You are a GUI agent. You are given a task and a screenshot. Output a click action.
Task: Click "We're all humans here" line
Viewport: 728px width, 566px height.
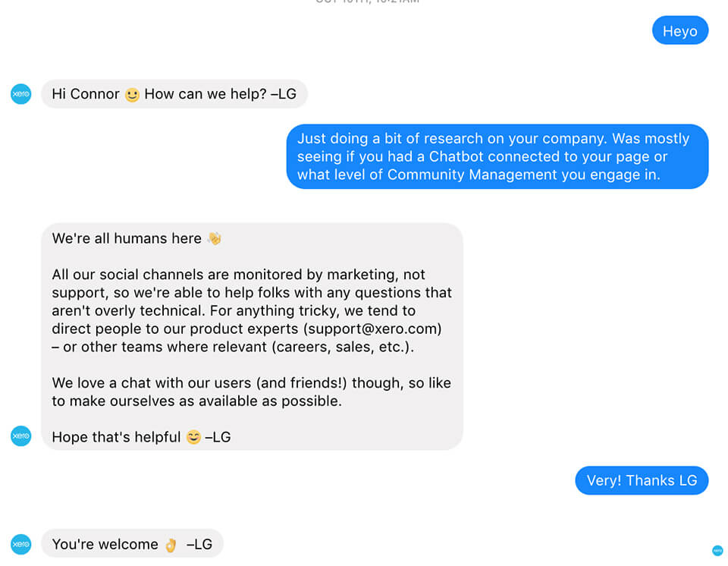(127, 238)
